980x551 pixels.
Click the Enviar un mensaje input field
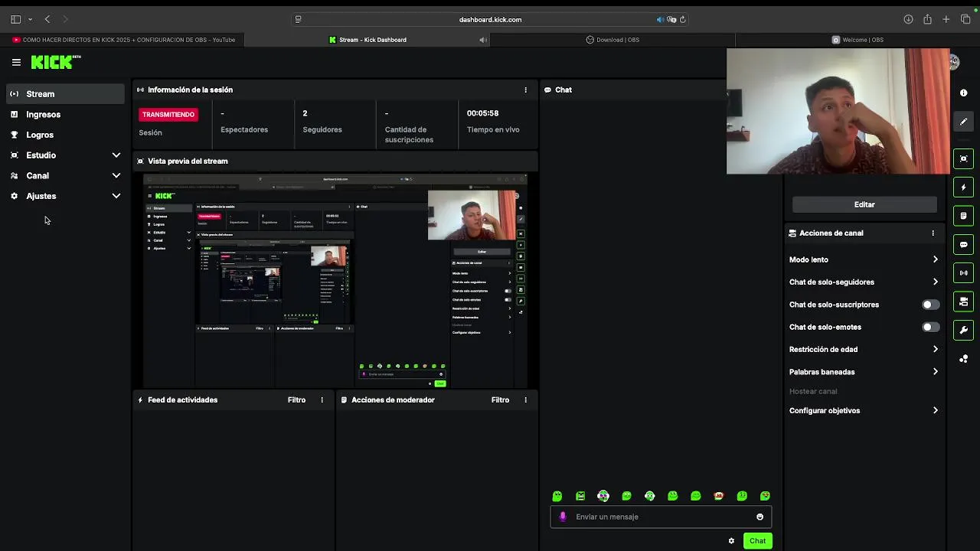[661, 517]
